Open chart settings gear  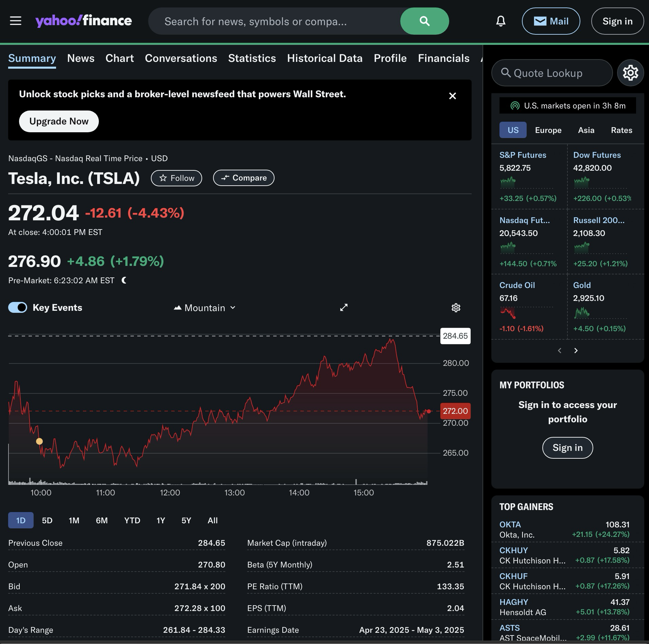click(x=456, y=308)
